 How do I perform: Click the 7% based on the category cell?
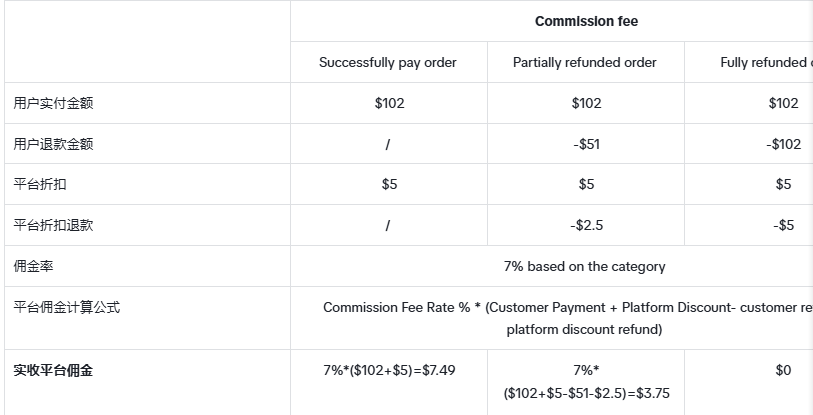point(584,266)
